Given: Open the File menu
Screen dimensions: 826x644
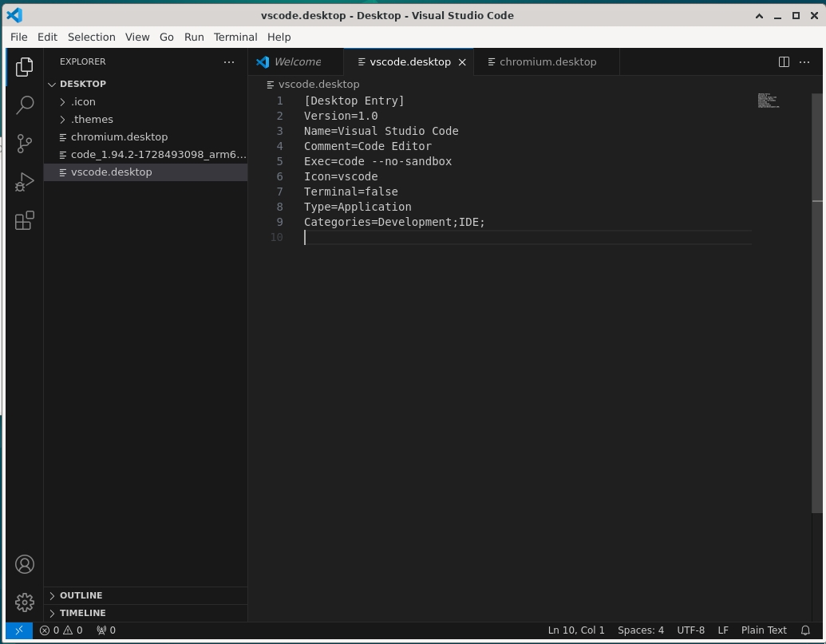Looking at the screenshot, I should coord(19,37).
